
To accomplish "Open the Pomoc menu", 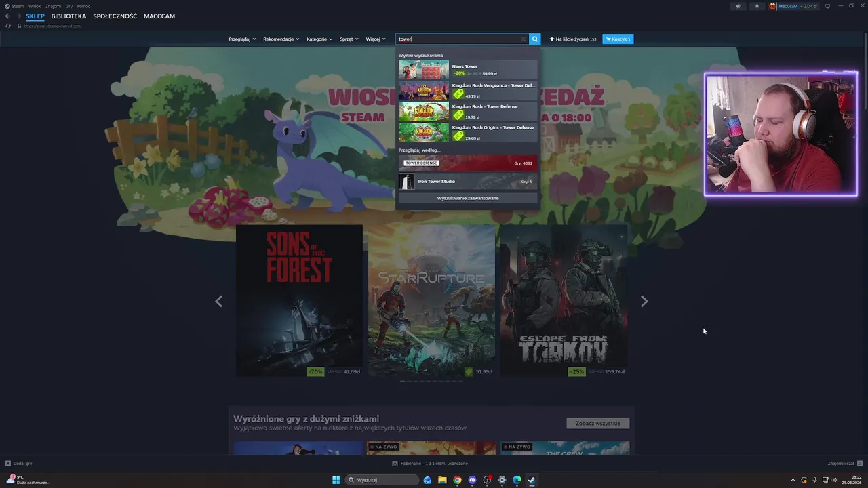I will [83, 6].
